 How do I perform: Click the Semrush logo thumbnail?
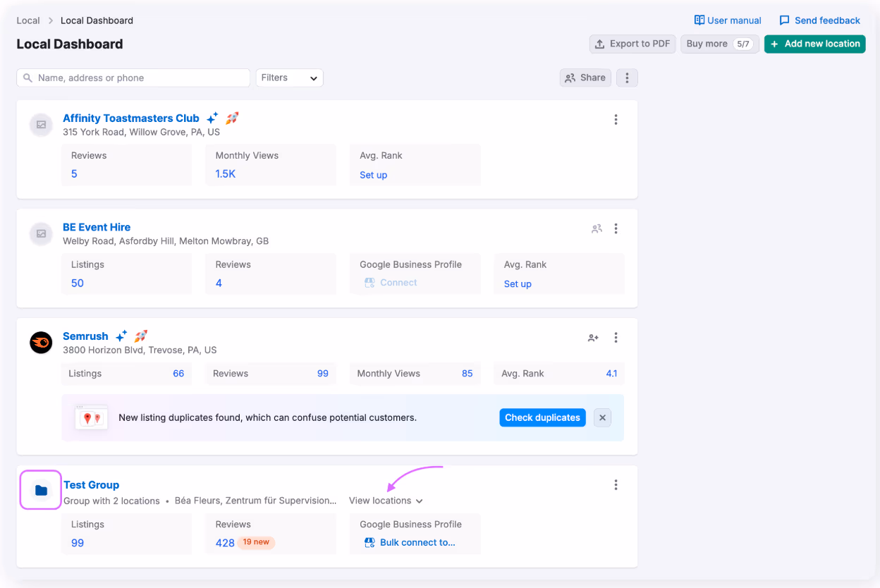click(41, 343)
